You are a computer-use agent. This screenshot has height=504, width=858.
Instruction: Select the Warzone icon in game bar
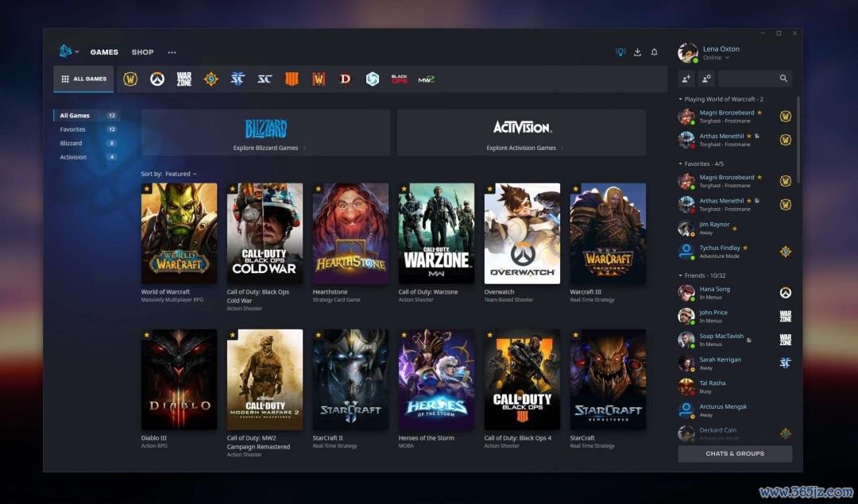[184, 79]
